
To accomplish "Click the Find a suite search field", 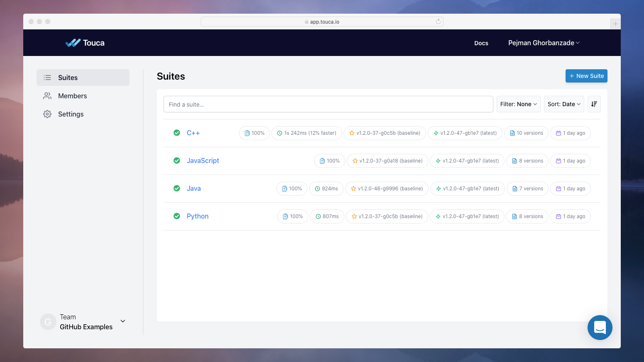I will (x=328, y=104).
